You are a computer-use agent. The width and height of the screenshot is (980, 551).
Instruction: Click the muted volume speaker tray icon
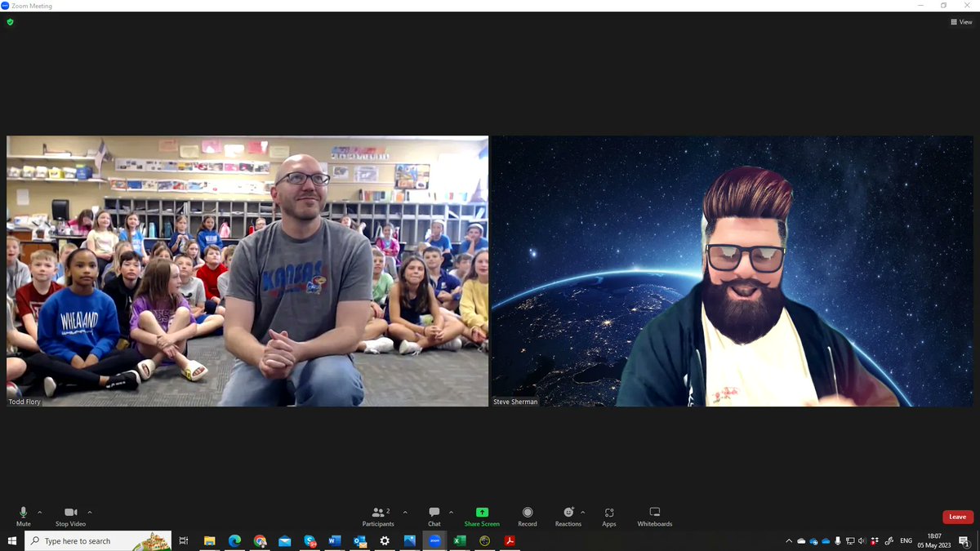click(x=862, y=540)
